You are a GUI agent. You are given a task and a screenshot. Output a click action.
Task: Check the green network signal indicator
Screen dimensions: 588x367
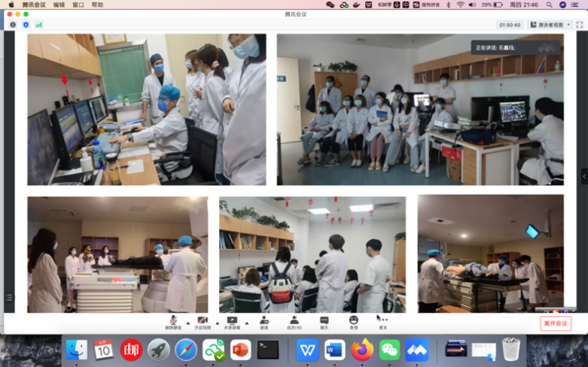[x=38, y=25]
